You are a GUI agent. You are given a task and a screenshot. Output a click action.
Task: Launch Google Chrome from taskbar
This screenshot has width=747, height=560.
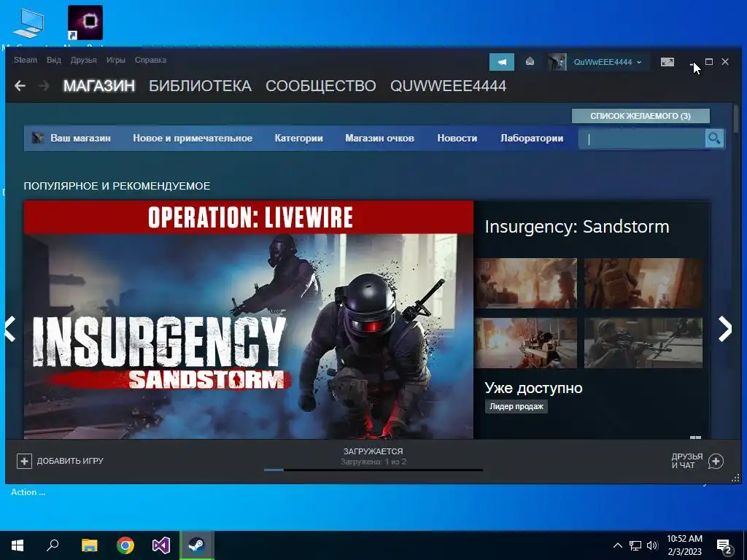125,545
